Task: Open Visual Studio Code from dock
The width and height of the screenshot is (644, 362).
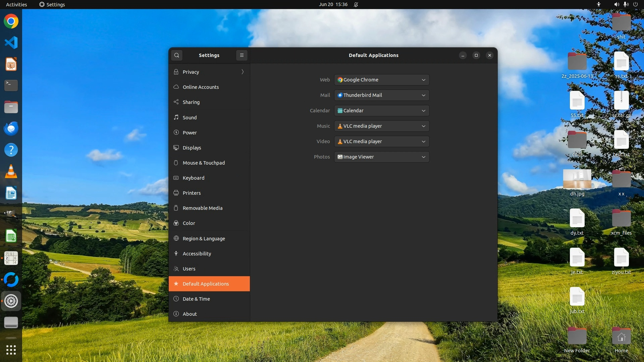Action: (11, 43)
